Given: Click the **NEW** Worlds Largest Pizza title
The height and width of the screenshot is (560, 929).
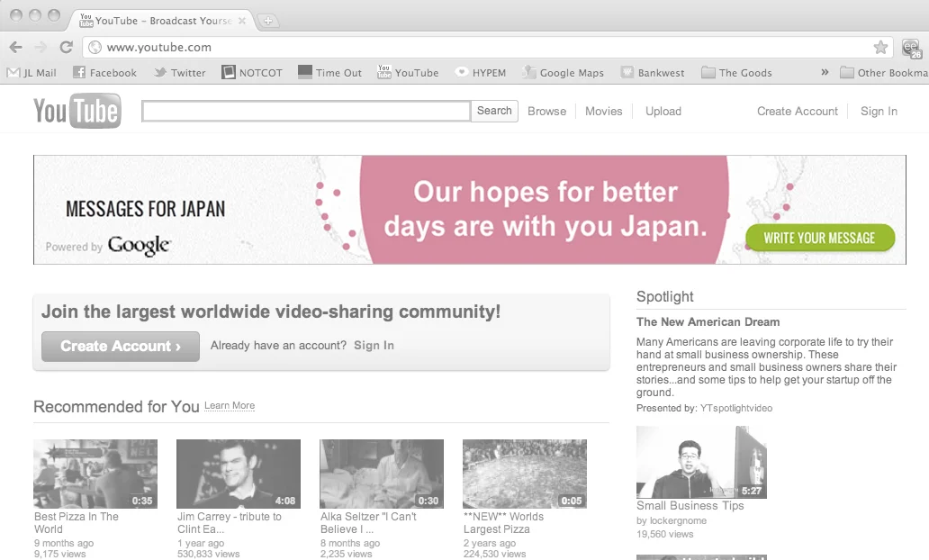Looking at the screenshot, I should pos(503,523).
